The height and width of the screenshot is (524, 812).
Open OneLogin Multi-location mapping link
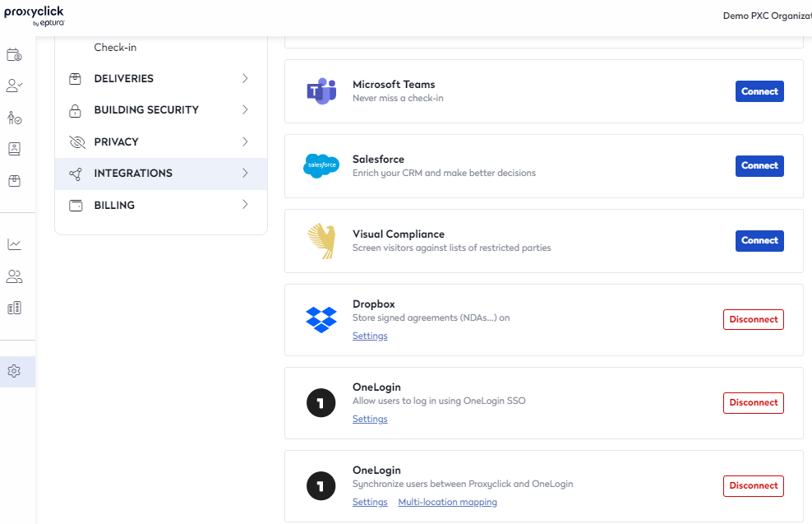tap(447, 502)
